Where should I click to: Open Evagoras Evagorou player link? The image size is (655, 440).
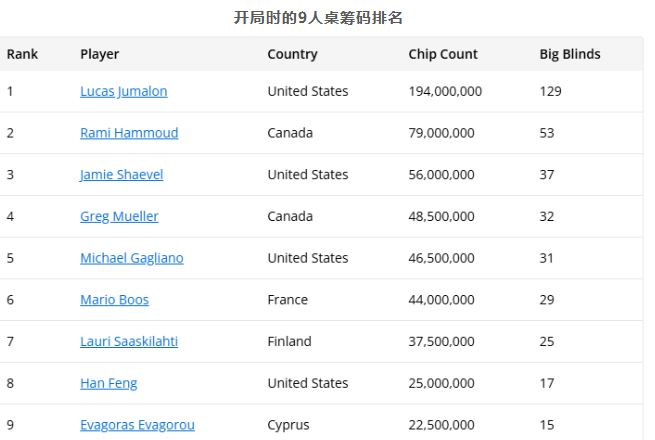click(x=137, y=425)
